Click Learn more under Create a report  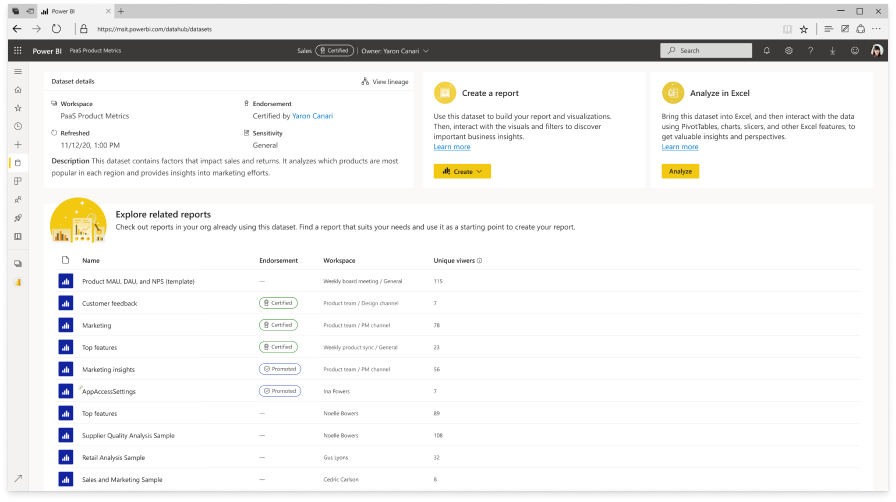pos(452,147)
